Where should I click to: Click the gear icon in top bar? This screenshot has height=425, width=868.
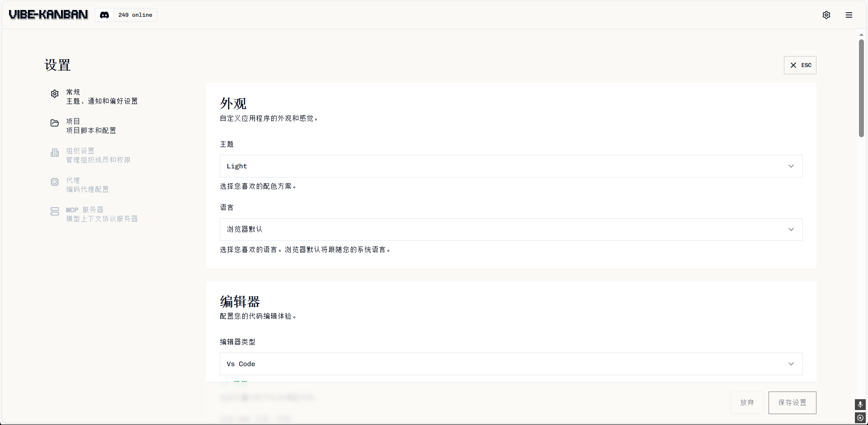(826, 15)
